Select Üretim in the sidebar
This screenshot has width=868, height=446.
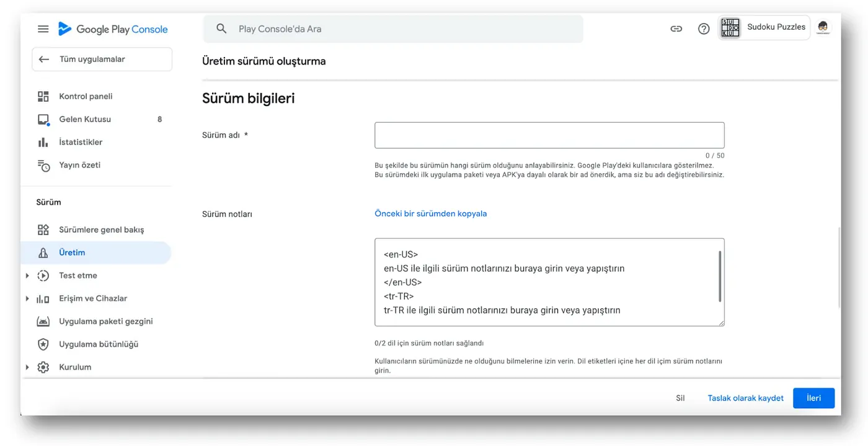72,252
